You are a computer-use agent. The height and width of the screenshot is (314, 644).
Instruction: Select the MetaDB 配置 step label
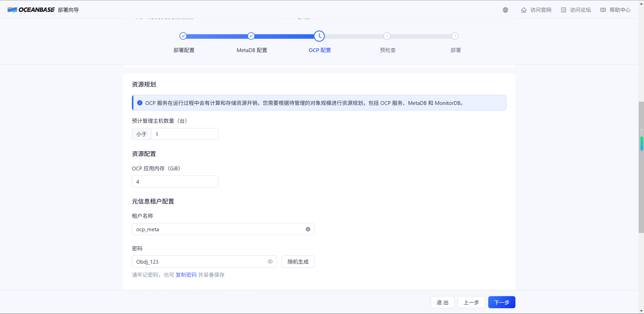coord(252,50)
